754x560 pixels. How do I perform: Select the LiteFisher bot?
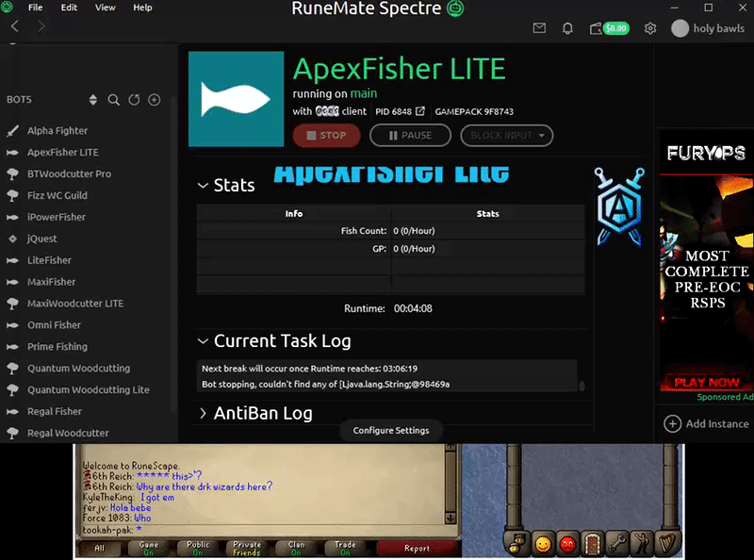pos(49,260)
